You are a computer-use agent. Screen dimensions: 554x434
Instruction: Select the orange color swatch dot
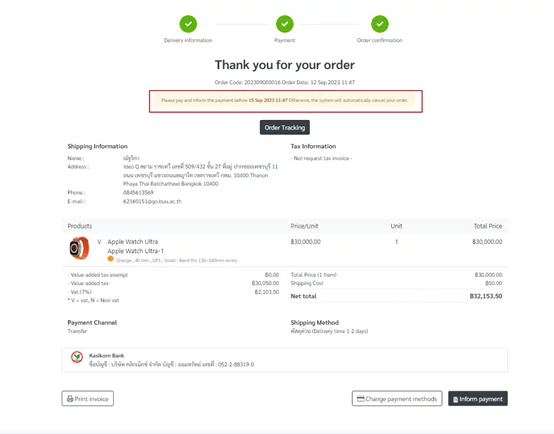tap(111, 259)
